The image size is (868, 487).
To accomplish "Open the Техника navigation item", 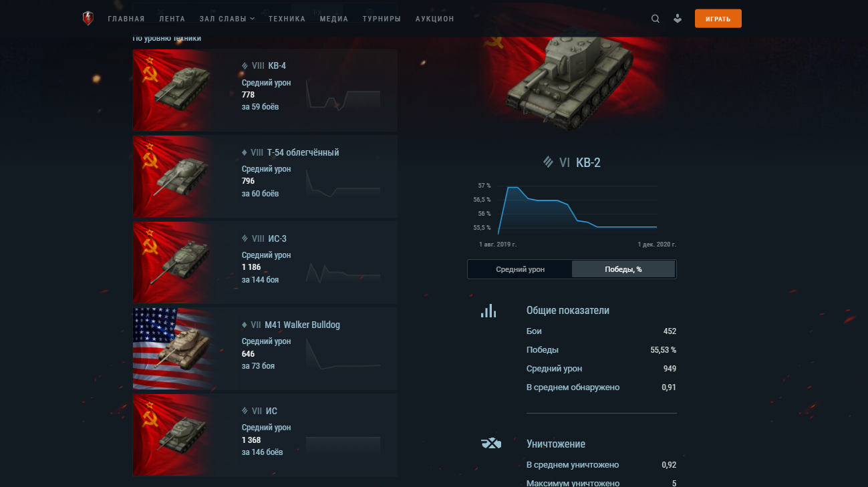I will [x=287, y=19].
